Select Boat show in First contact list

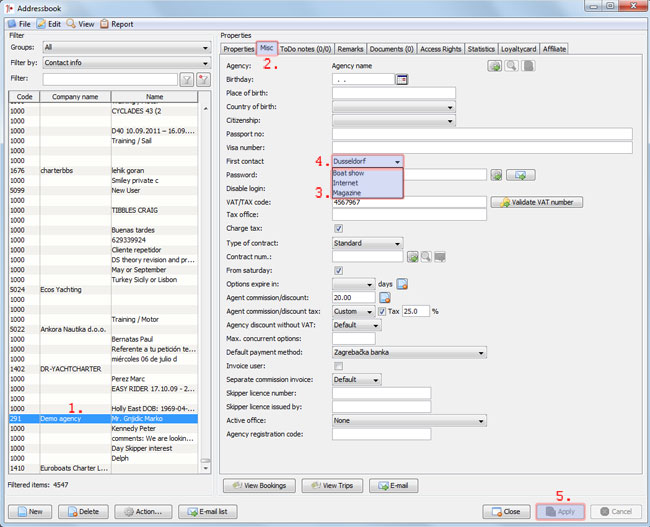pyautogui.click(x=367, y=173)
